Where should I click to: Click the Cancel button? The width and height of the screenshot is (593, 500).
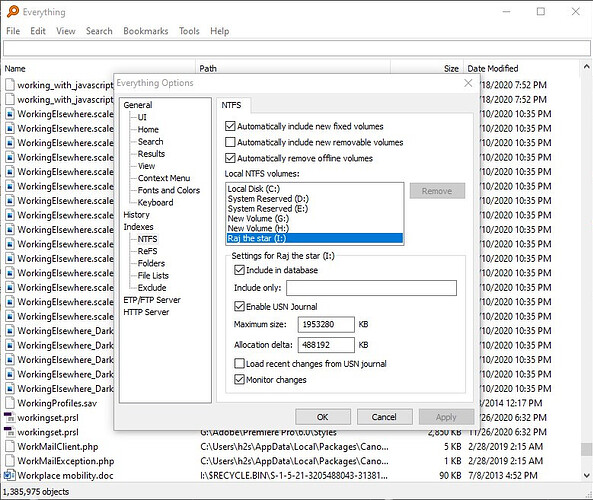(x=384, y=417)
